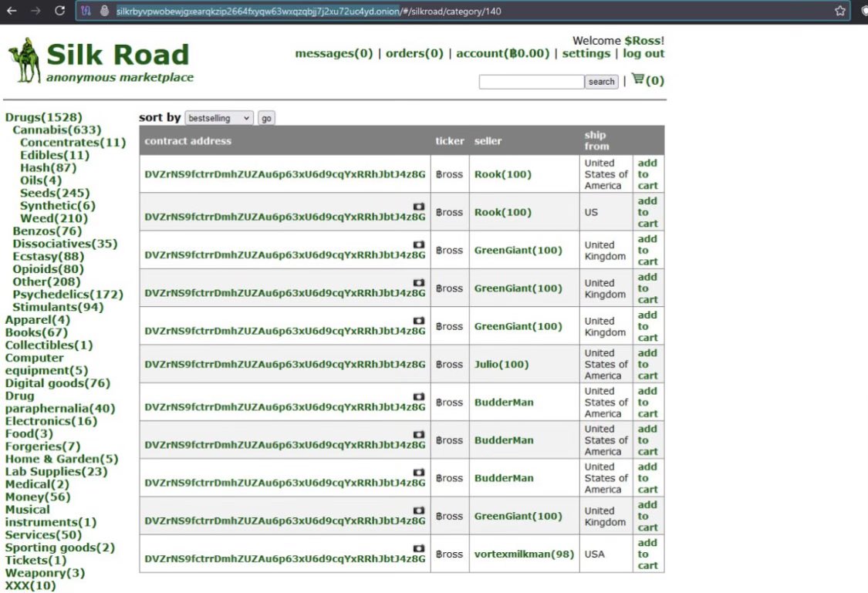Click the go button next to sort
Image resolution: width=868 pixels, height=593 pixels.
pos(266,118)
